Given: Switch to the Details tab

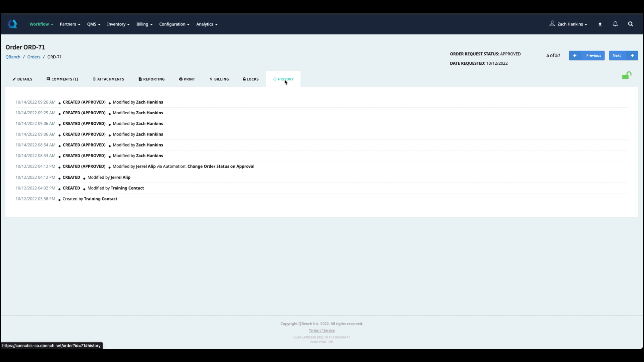Looking at the screenshot, I should pos(22,79).
